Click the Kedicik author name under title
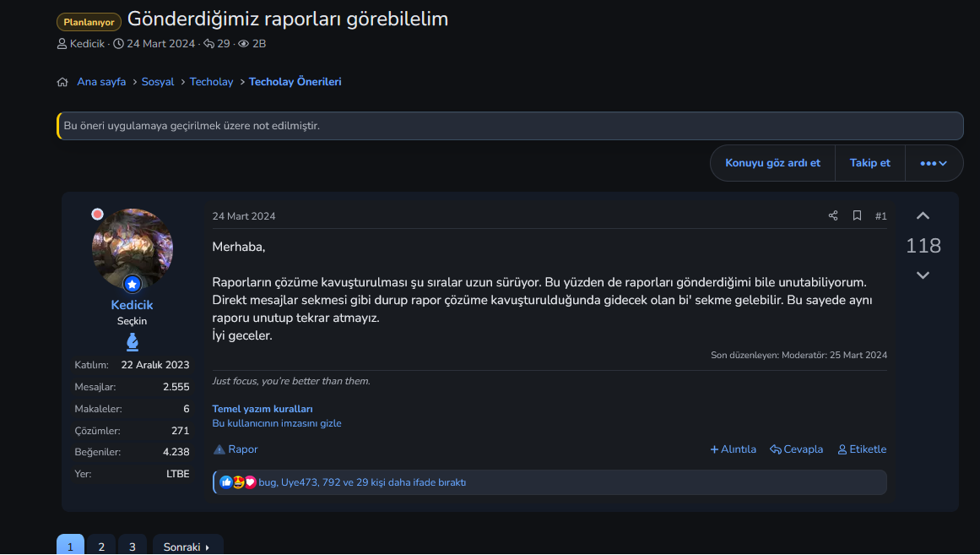Screen dimensions: 980x555 click(x=87, y=44)
